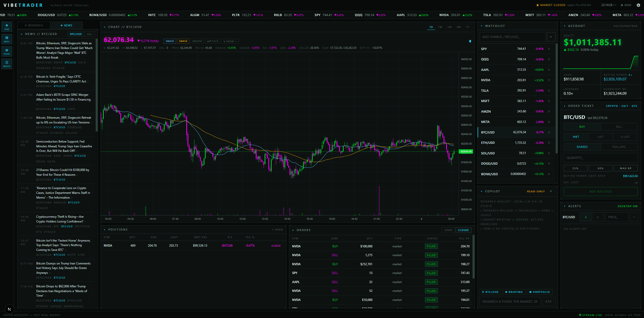The height and width of the screenshot is (318, 644).
Task: Collapse the Account panel arrow
Action: click(x=565, y=26)
